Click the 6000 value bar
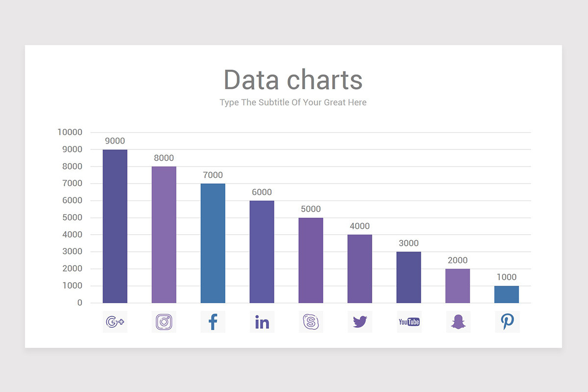 point(262,252)
